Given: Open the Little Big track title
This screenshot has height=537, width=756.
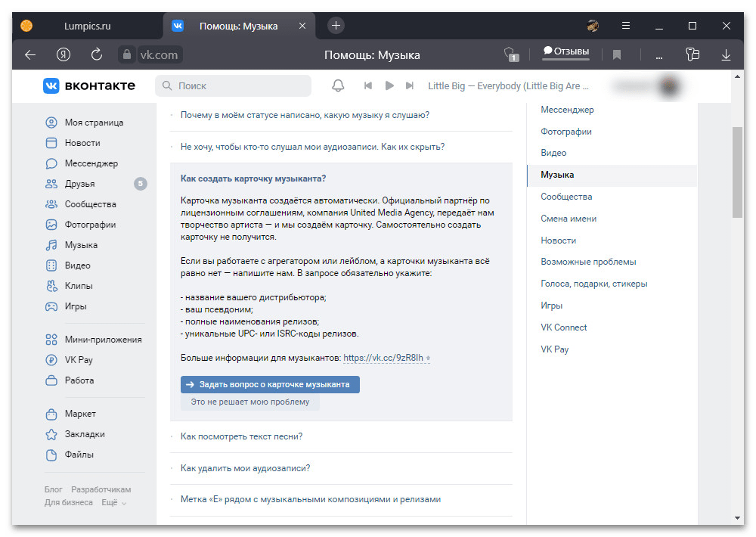Looking at the screenshot, I should click(508, 86).
